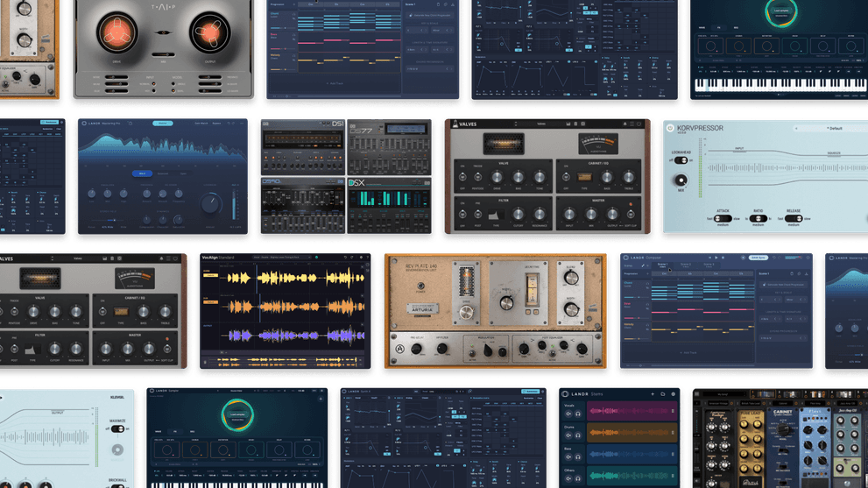Open the gear settings in complete VALVES header
Screen dimensions: 868x488
583,124
